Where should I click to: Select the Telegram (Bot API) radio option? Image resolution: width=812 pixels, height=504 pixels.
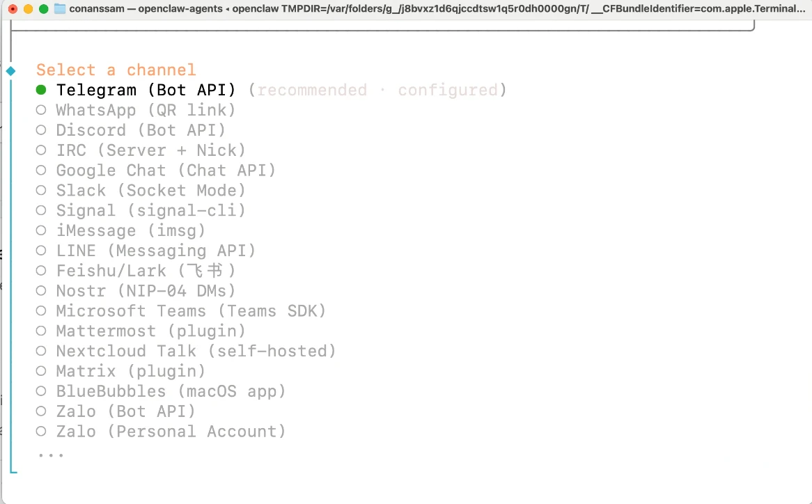click(146, 90)
